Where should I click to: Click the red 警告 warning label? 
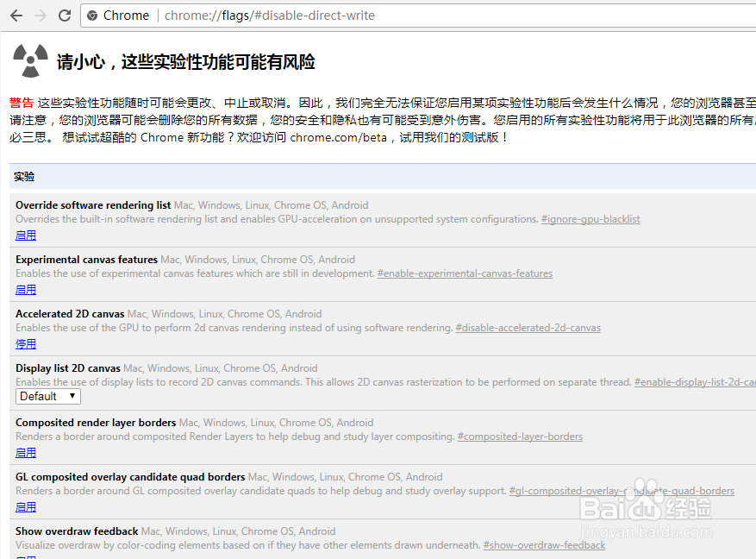tap(22, 103)
